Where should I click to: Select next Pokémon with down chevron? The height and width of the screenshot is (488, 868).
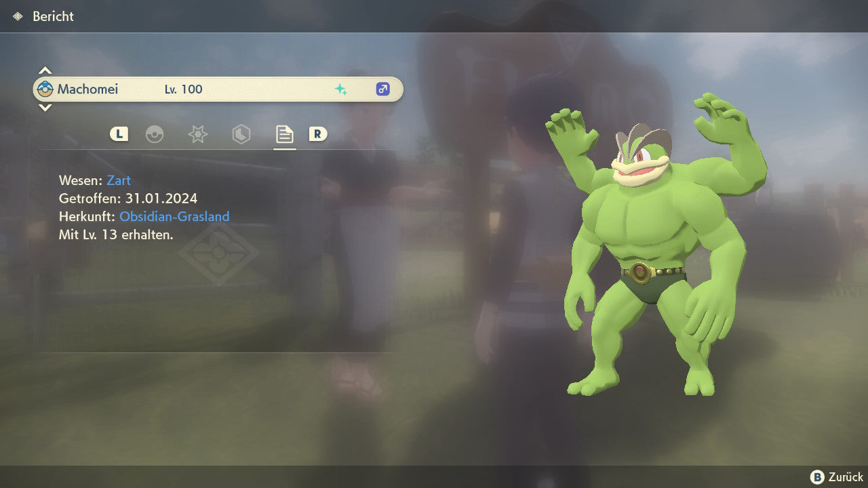point(45,108)
